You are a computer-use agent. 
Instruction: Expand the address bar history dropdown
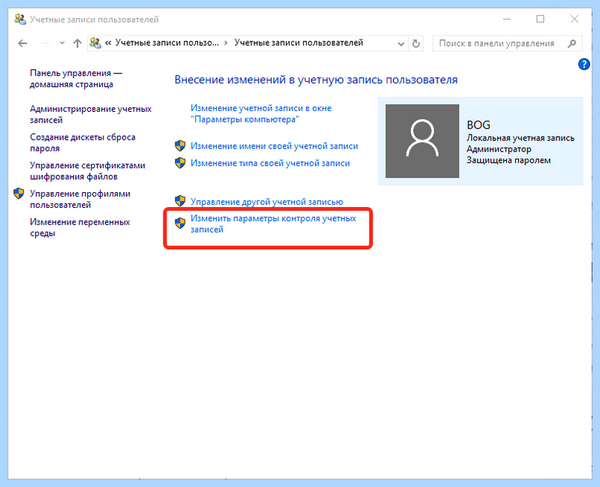click(x=401, y=44)
